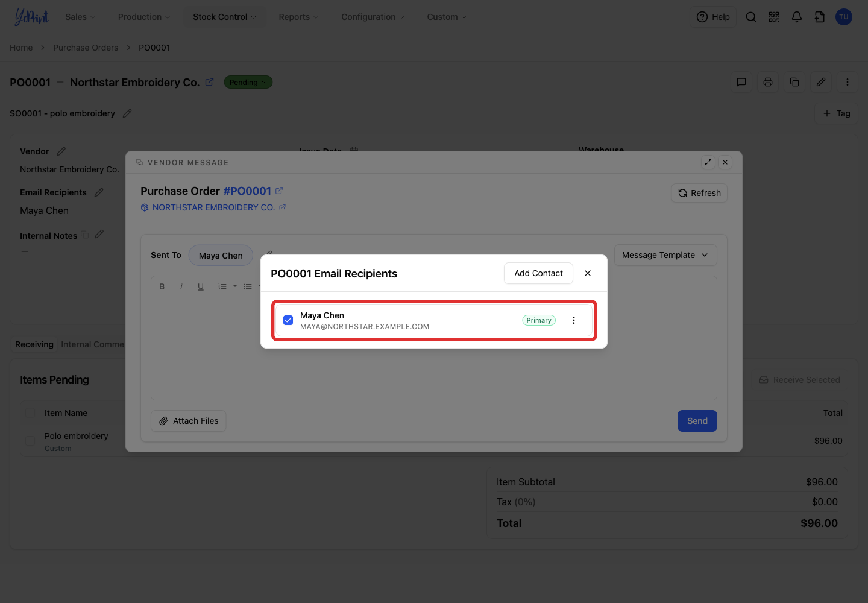868x603 pixels.
Task: Send the vendor message
Action: pyautogui.click(x=697, y=421)
